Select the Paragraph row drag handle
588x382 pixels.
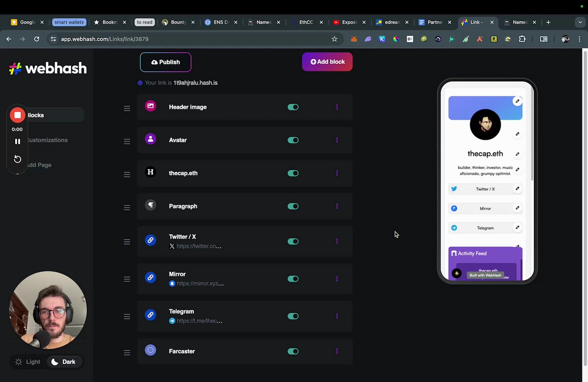127,208
